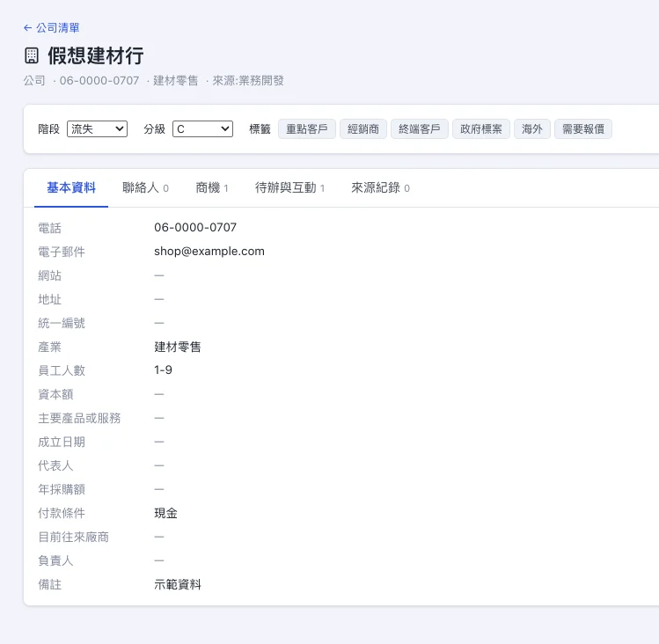Click the phone value 06-0000-0707 in 電話 row
This screenshot has height=644, width=659.
[195, 227]
